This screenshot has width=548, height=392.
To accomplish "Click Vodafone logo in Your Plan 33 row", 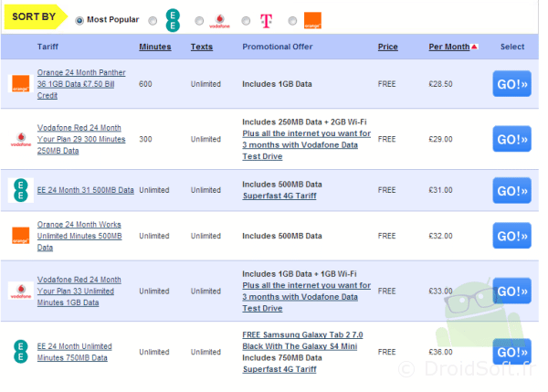I will [x=21, y=291].
